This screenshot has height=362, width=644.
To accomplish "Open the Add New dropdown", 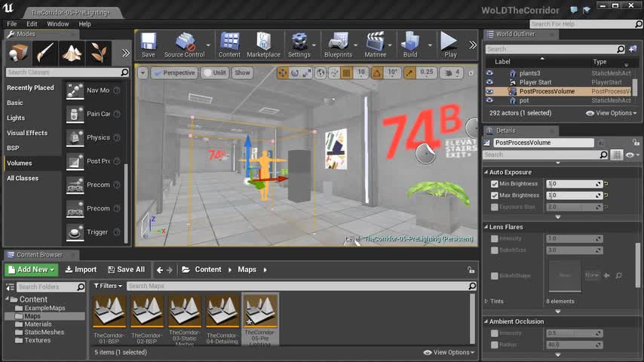I will (x=32, y=269).
